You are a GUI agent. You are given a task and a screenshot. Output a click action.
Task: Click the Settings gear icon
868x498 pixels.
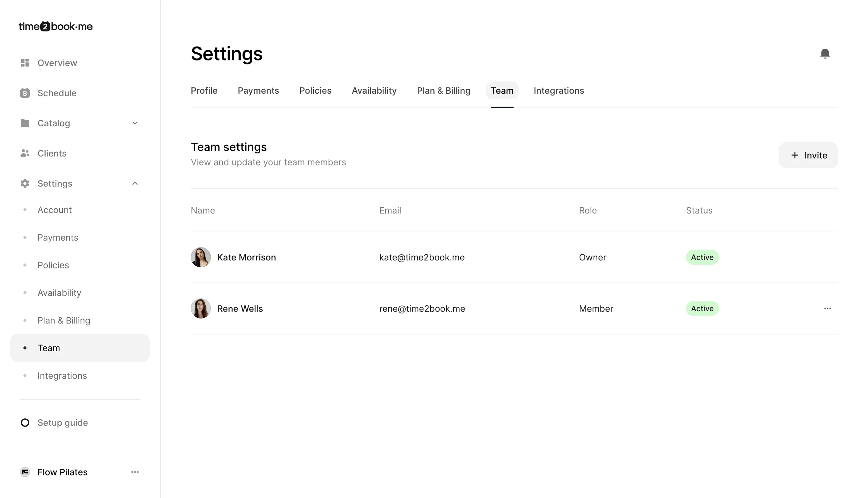[x=25, y=183]
